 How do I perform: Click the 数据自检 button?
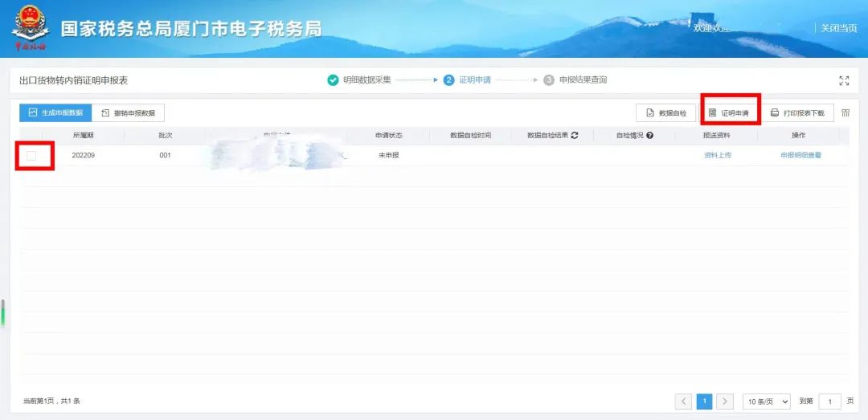tap(665, 113)
